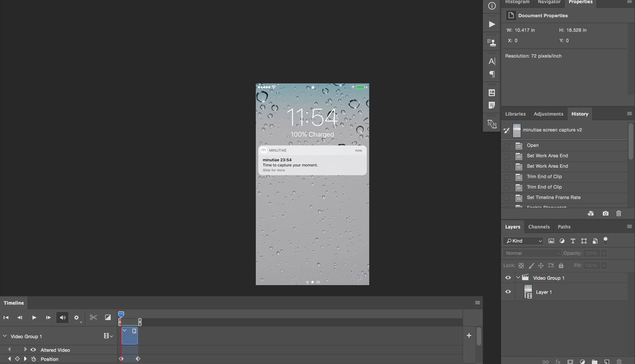Screen dimensions: 635x364
Task: Collapse Video Group 1 in the timeline
Action: (5, 336)
